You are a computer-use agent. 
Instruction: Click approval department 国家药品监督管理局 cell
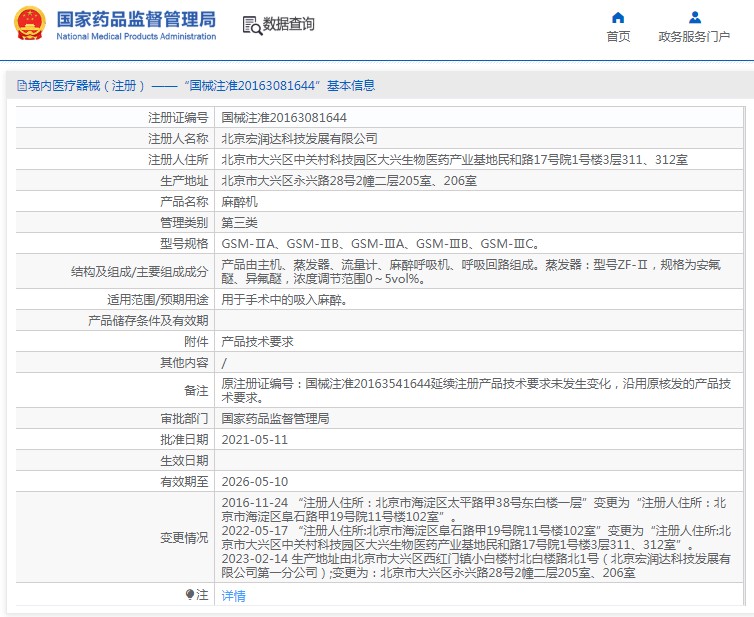pyautogui.click(x=478, y=418)
